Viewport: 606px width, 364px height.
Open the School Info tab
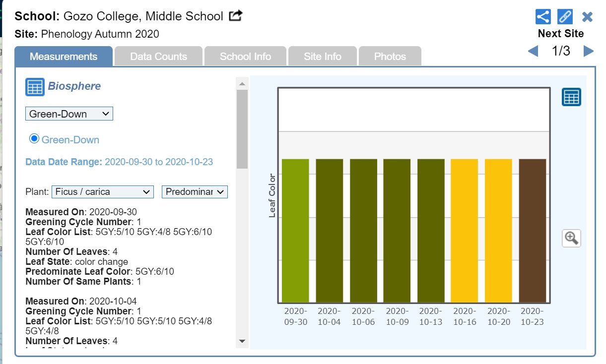coord(245,57)
